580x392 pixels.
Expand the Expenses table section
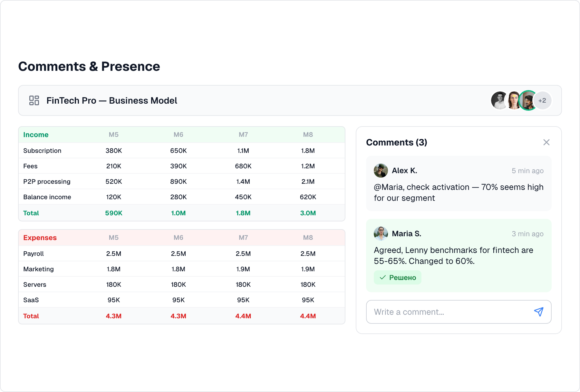[x=40, y=238]
